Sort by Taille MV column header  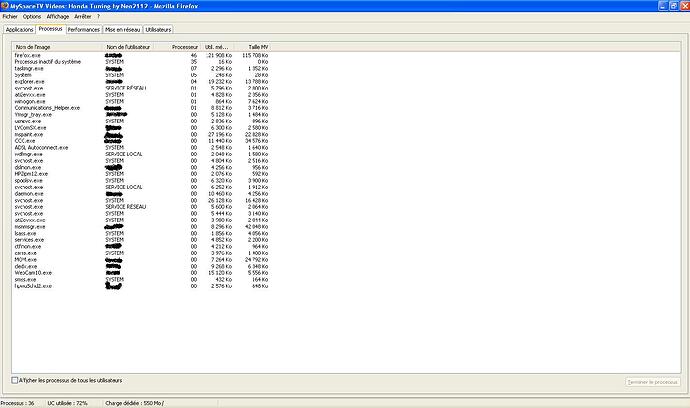tap(258, 47)
